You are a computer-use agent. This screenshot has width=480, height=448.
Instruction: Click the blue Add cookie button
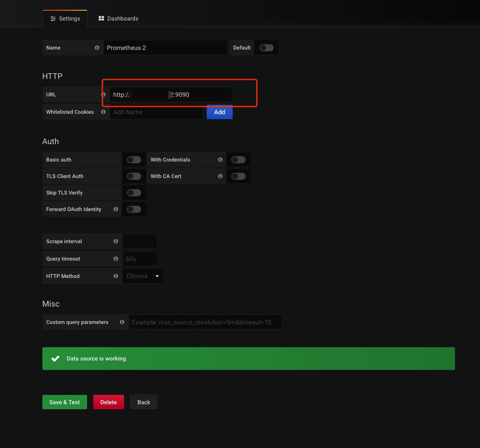pos(219,112)
